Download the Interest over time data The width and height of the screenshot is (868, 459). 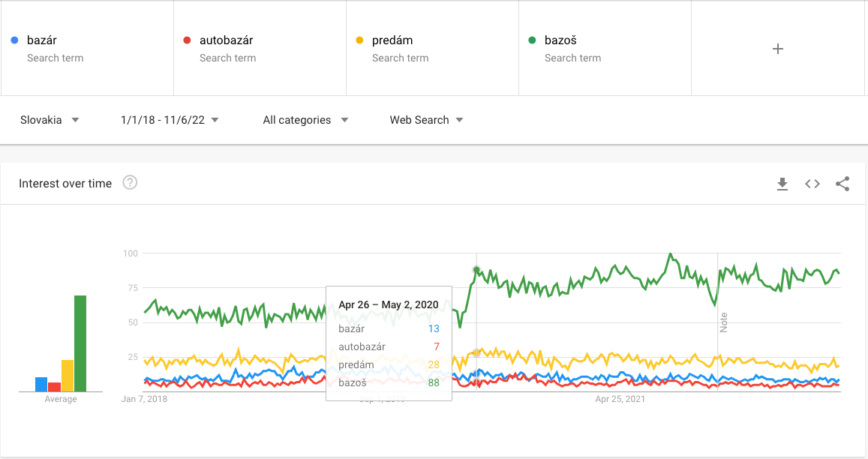[x=782, y=184]
